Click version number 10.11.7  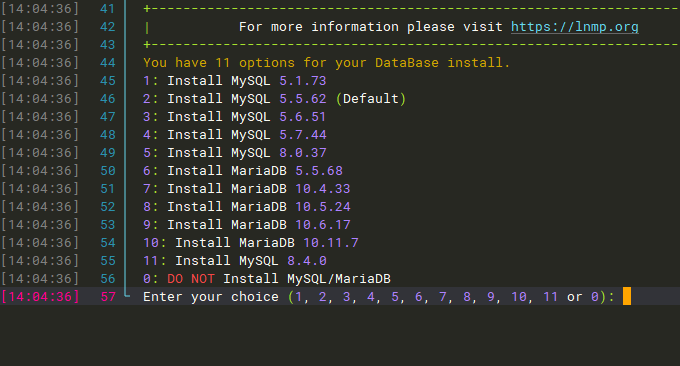(331, 243)
